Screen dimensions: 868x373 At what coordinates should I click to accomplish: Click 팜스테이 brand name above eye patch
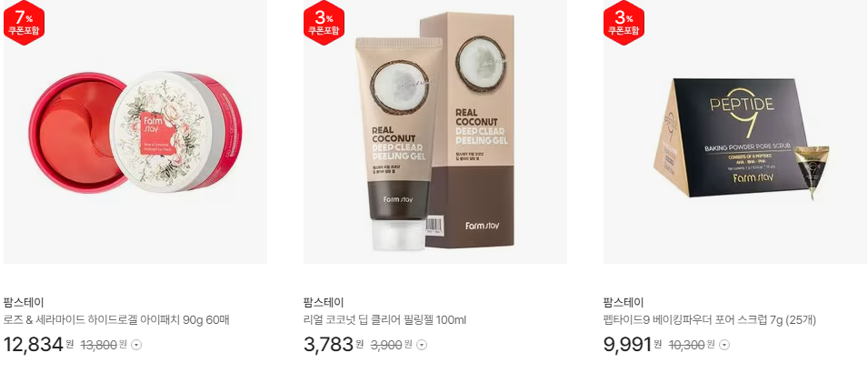24,303
